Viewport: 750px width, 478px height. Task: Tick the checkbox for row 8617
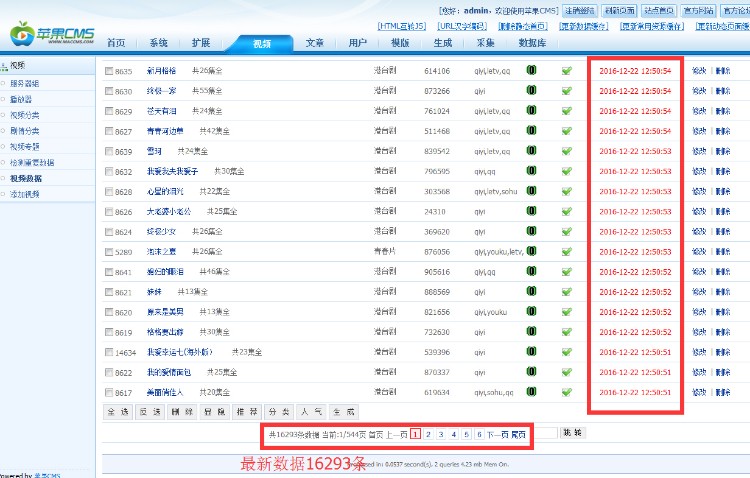[109, 392]
